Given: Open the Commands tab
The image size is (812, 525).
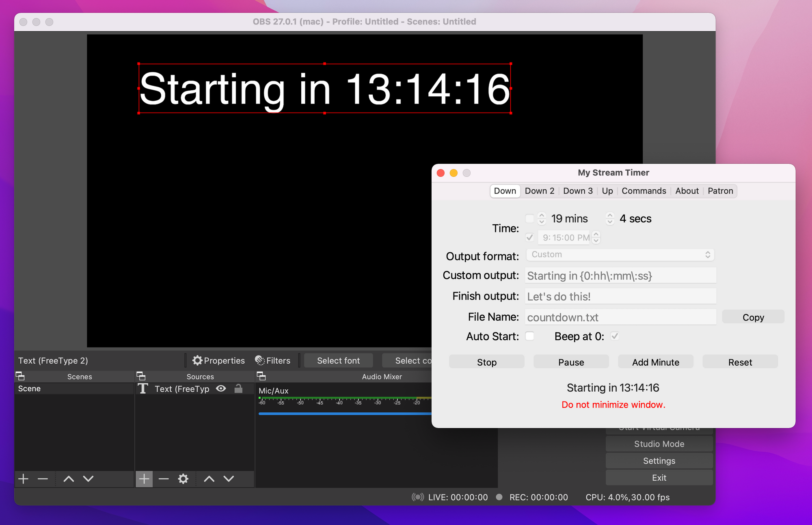Looking at the screenshot, I should (x=644, y=191).
